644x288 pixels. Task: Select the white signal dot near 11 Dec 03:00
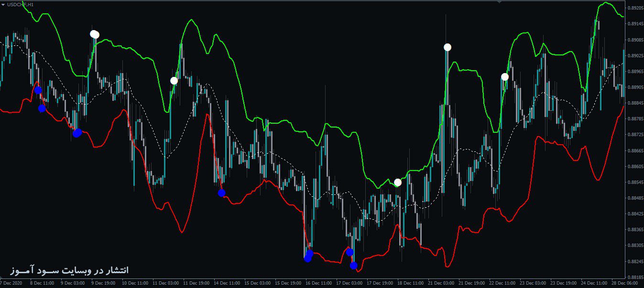[x=174, y=81]
